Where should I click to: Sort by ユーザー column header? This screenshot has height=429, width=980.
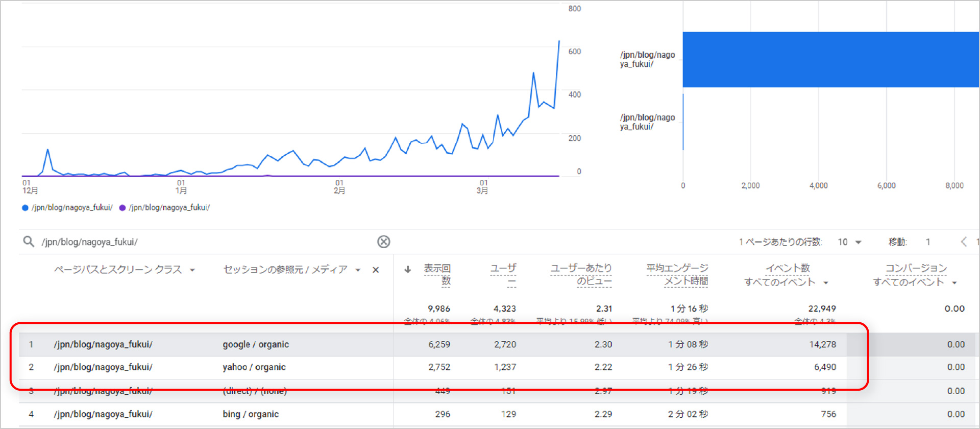click(x=503, y=274)
